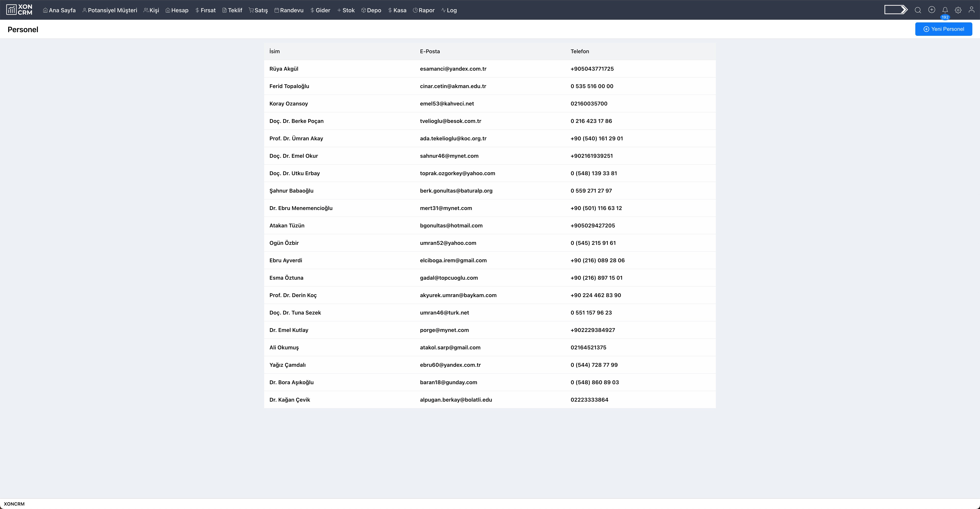
Task: Click the circled plus quick-add icon
Action: pyautogui.click(x=931, y=10)
